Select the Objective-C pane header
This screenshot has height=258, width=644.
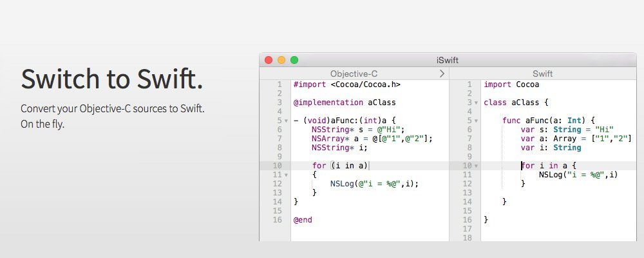click(354, 74)
